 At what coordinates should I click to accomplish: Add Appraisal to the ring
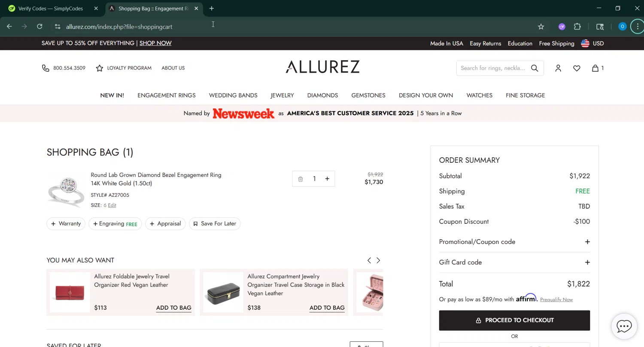(165, 223)
